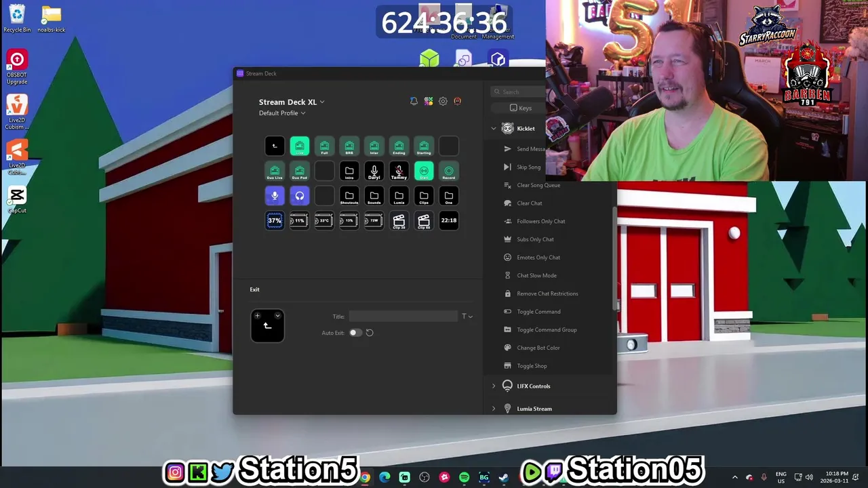Select the Clip 30 key

[399, 220]
